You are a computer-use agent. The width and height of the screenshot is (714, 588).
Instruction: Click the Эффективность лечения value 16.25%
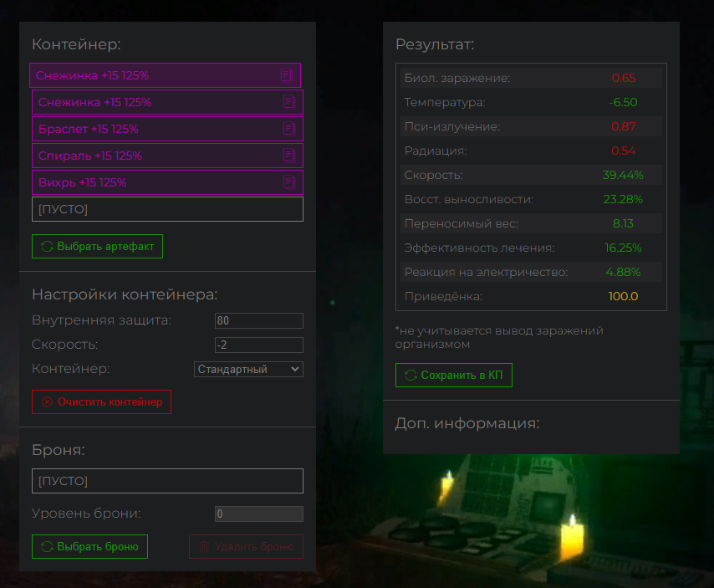pos(623,248)
